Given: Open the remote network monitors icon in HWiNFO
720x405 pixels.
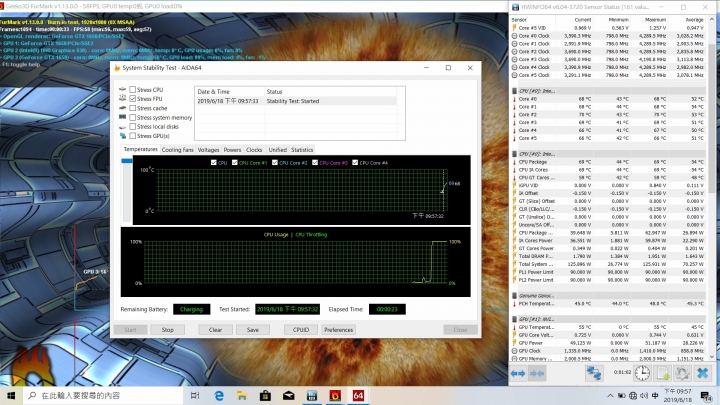Looking at the screenshot, I should click(593, 373).
